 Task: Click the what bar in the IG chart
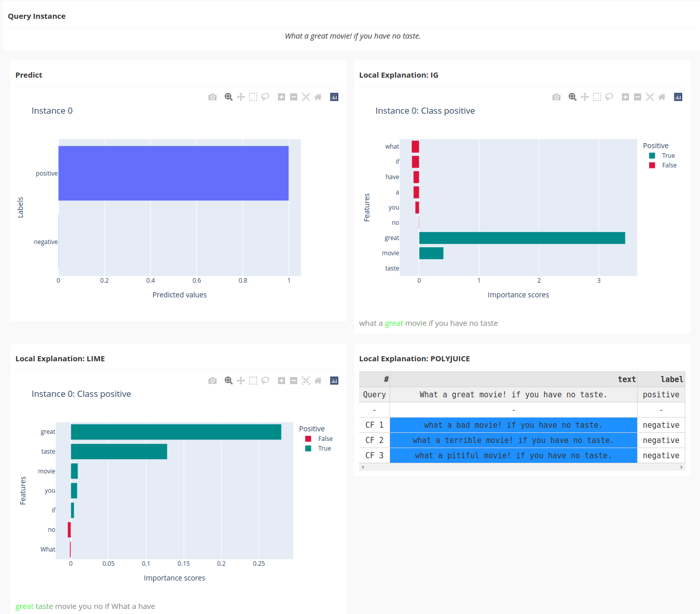[x=415, y=147]
